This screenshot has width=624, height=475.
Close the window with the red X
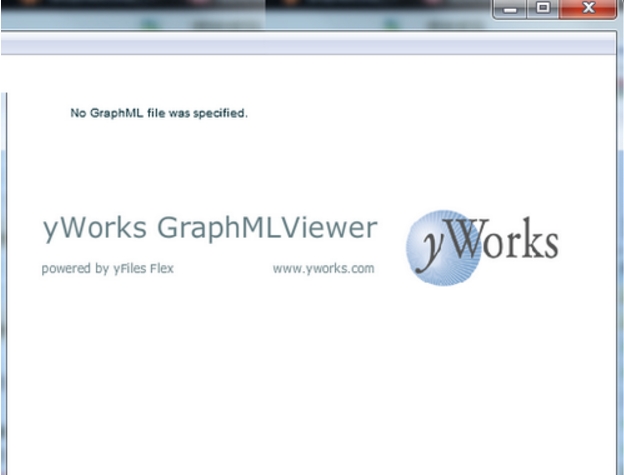(x=588, y=9)
